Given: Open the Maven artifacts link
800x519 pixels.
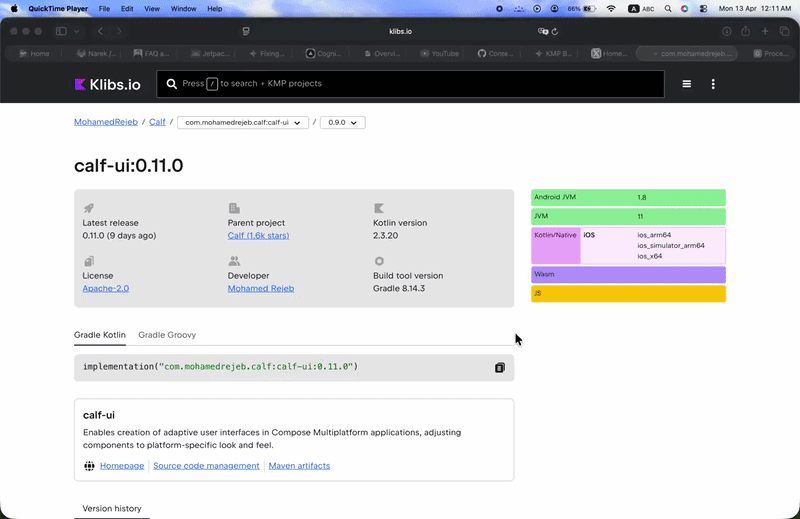Looking at the screenshot, I should (299, 465).
